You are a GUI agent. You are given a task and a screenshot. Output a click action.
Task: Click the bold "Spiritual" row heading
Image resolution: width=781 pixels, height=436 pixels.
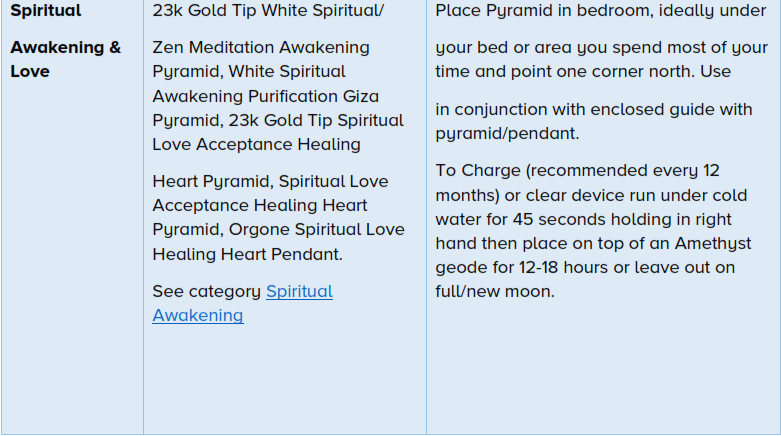[x=46, y=11]
